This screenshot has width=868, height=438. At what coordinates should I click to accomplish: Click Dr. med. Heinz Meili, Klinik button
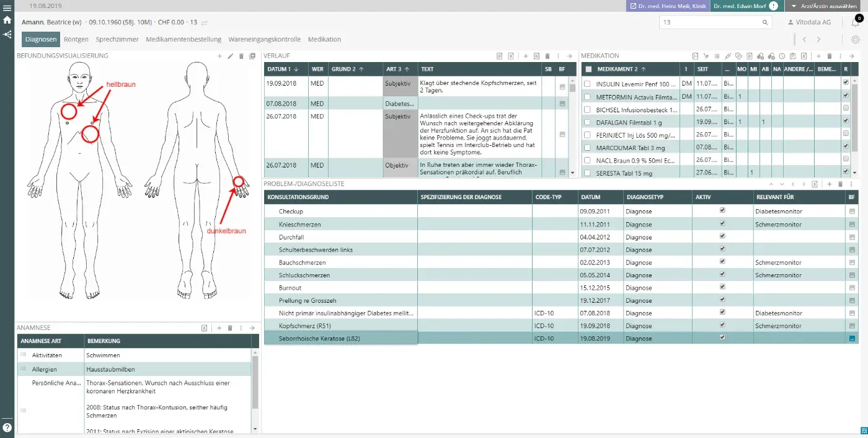coord(668,6)
